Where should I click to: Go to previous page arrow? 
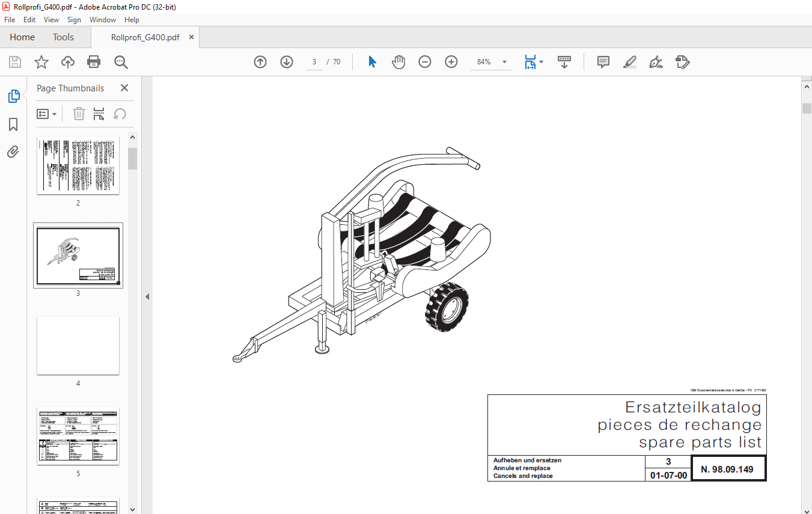(x=260, y=62)
